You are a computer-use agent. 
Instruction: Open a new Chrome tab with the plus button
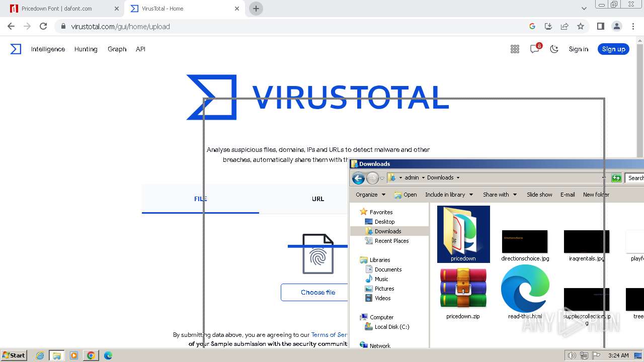point(256,9)
